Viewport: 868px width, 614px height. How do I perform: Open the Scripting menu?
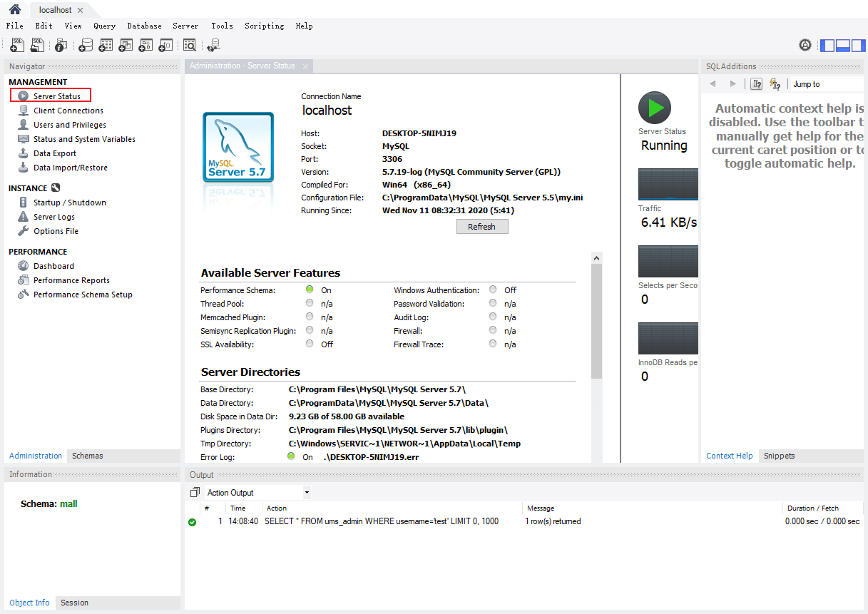point(264,26)
